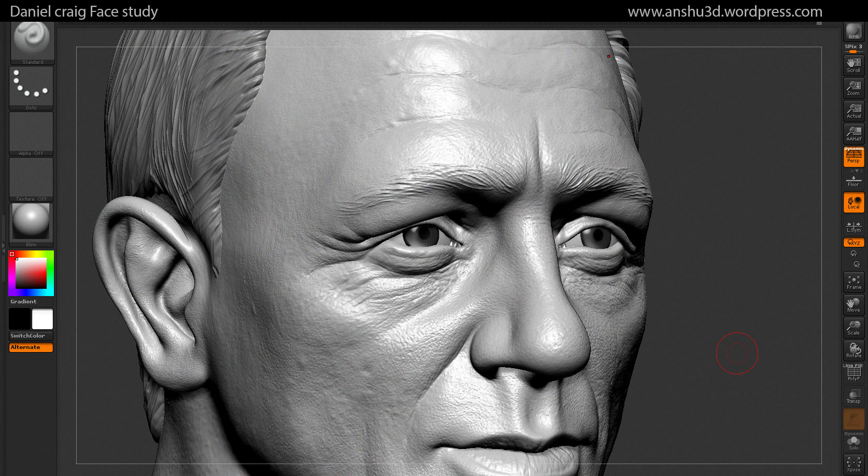Select the Move view icon
Viewport: 868px width, 476px height.
pos(853,305)
